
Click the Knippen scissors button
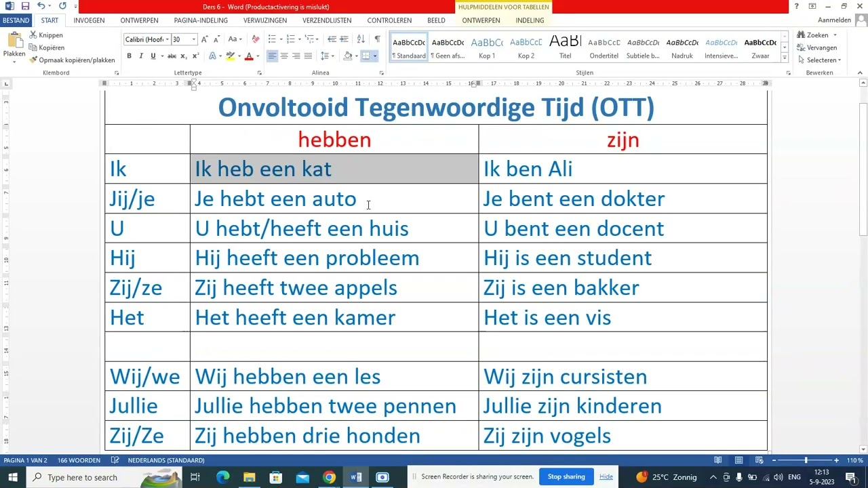click(45, 35)
